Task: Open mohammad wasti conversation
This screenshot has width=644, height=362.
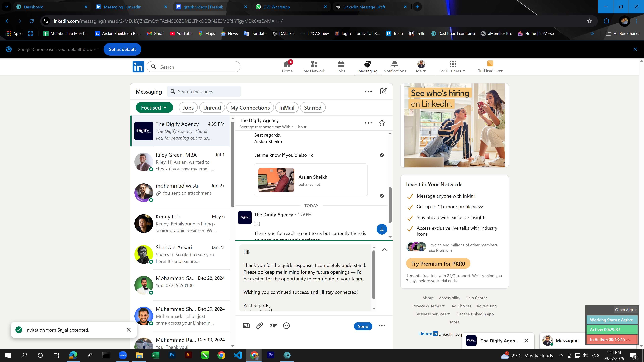Action: 180,193
